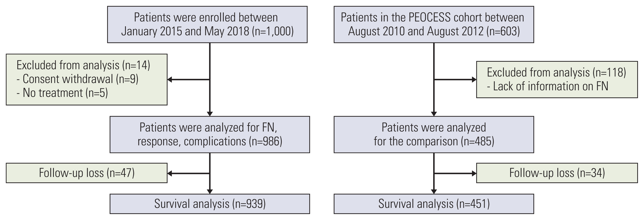
Task: Click arrowhead pointing to Excluded (n=14) box
Action: tap(170, 80)
